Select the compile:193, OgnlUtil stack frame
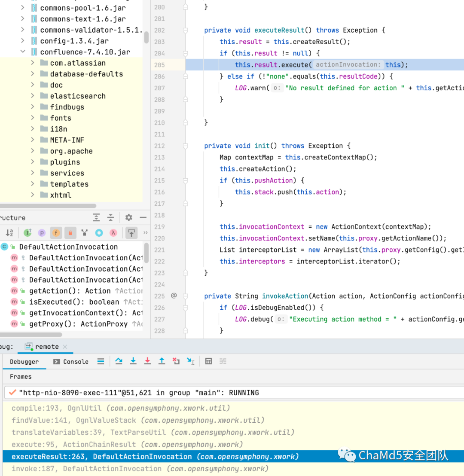The width and height of the screenshot is (464, 476). point(233,408)
